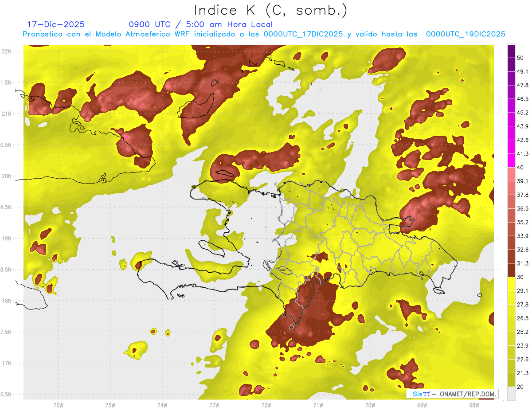This screenshot has height=411, width=532.
Task: Click the 73W longitude axis label
Action: (x=214, y=405)
